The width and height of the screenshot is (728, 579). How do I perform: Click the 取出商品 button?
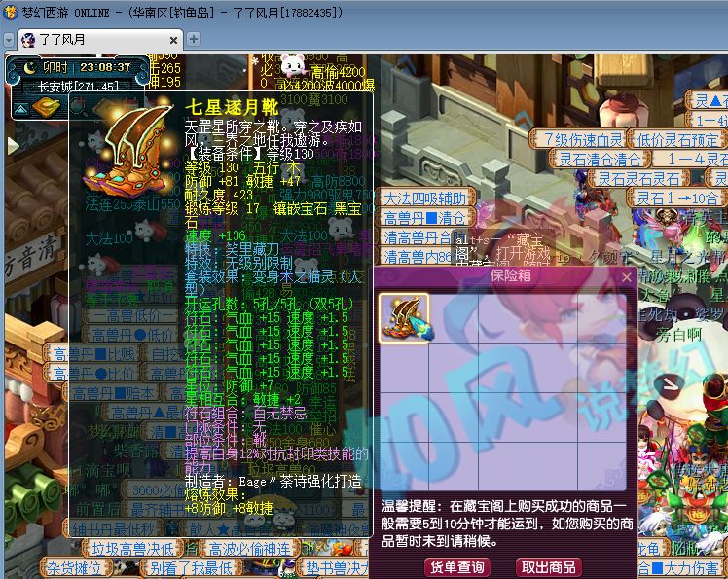coord(548,567)
